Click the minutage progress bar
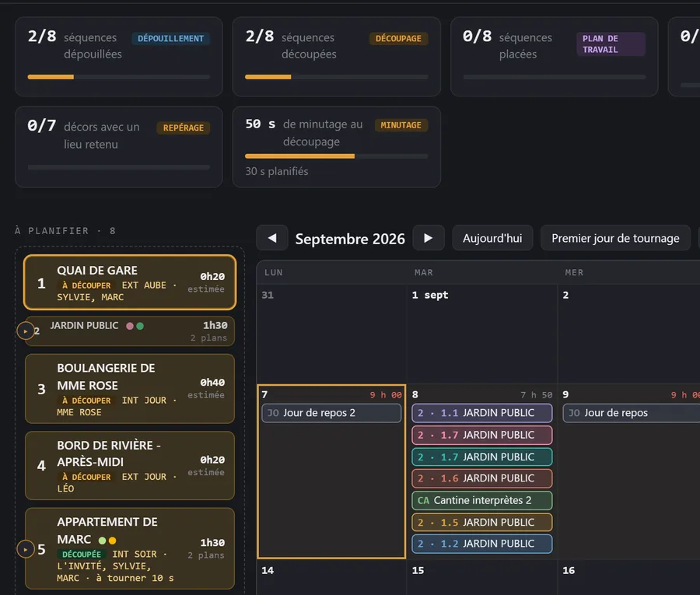700x595 pixels. point(337,156)
